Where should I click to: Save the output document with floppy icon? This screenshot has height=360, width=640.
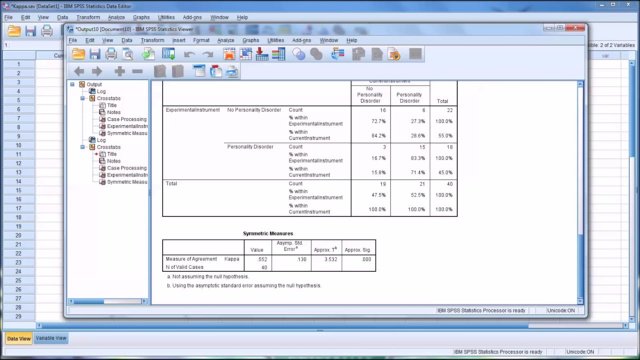pos(95,54)
